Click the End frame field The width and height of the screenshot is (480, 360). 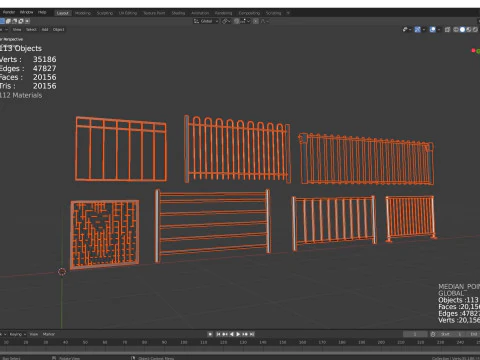[x=473, y=334]
